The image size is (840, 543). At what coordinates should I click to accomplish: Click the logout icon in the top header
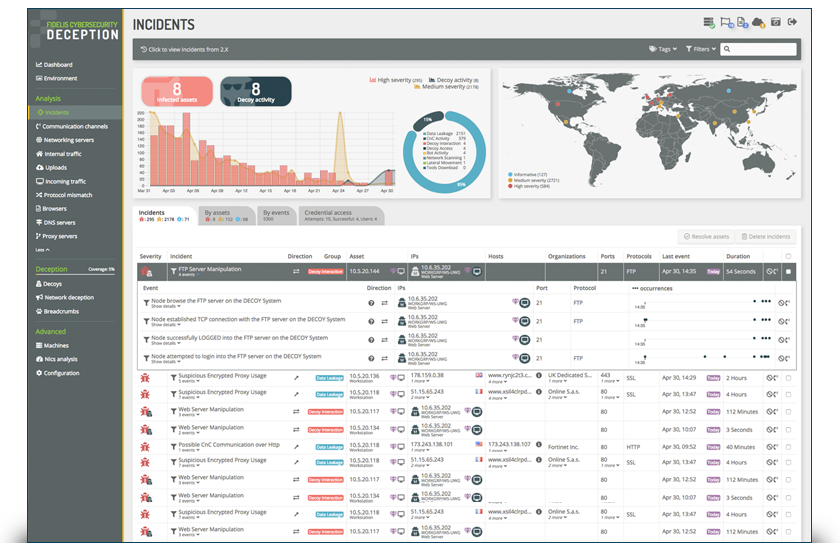[x=792, y=22]
